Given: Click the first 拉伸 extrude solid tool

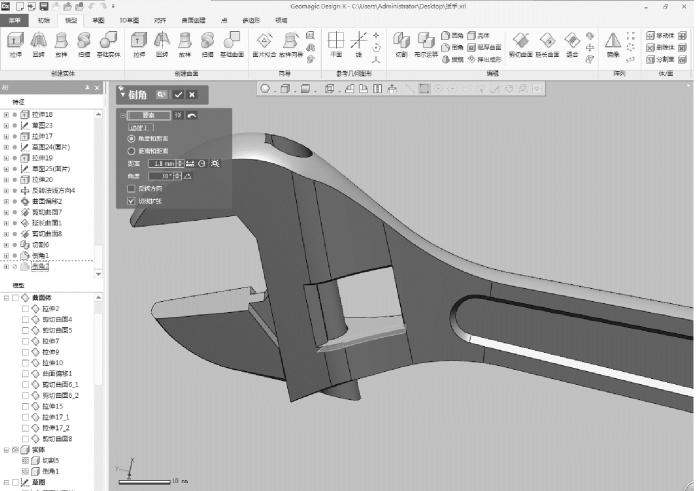Looking at the screenshot, I should [15, 42].
